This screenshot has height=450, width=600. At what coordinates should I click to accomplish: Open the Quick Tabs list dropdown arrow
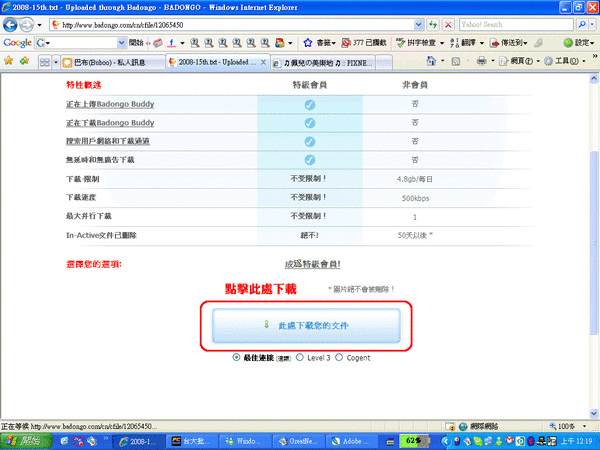point(56,62)
